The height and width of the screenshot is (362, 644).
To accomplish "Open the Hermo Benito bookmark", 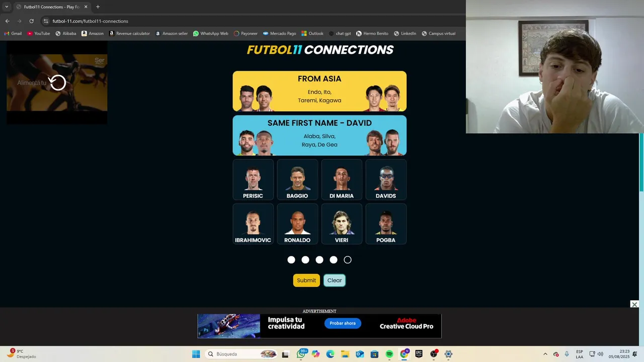I will coord(372,34).
